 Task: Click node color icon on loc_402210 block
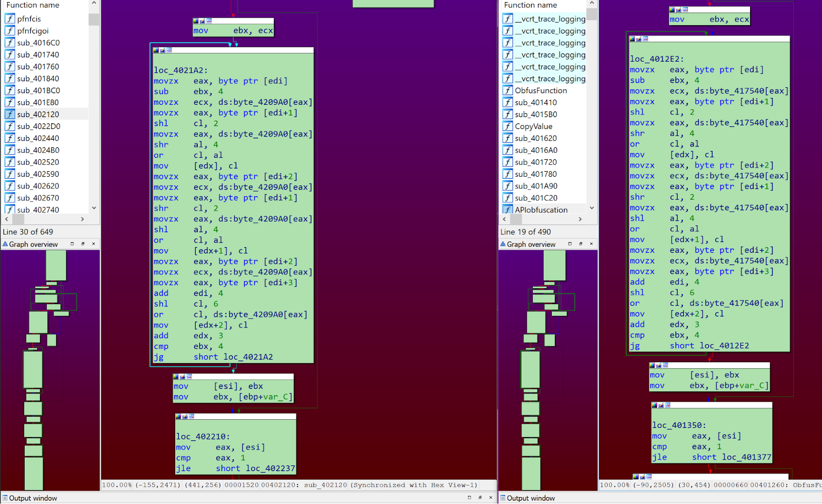tap(178, 417)
